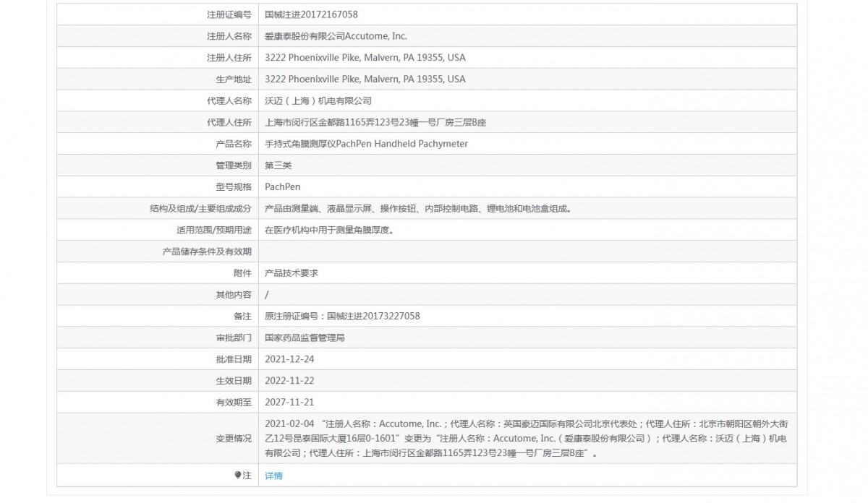
Task: Click the 生产地址 row label
Action: 234,79
